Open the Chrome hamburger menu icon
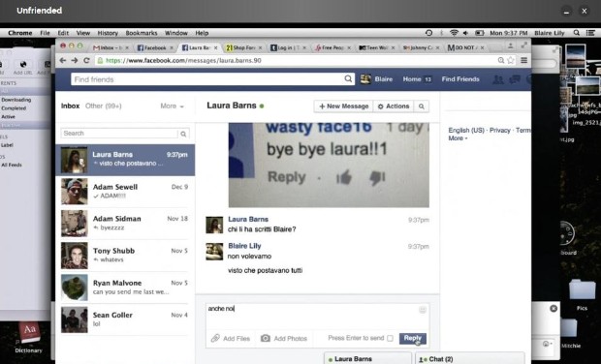This screenshot has height=364, width=601. click(523, 60)
